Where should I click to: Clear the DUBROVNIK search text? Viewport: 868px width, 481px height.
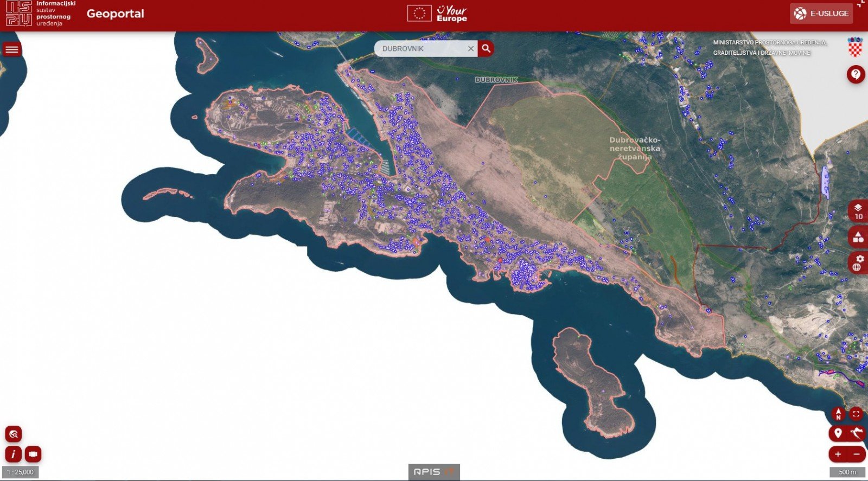[x=470, y=49]
